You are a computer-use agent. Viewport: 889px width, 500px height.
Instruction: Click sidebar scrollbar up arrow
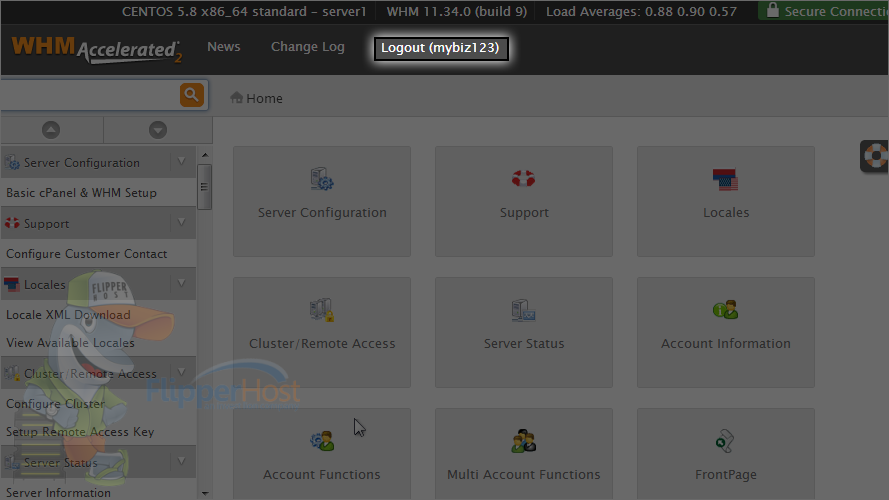(x=205, y=155)
